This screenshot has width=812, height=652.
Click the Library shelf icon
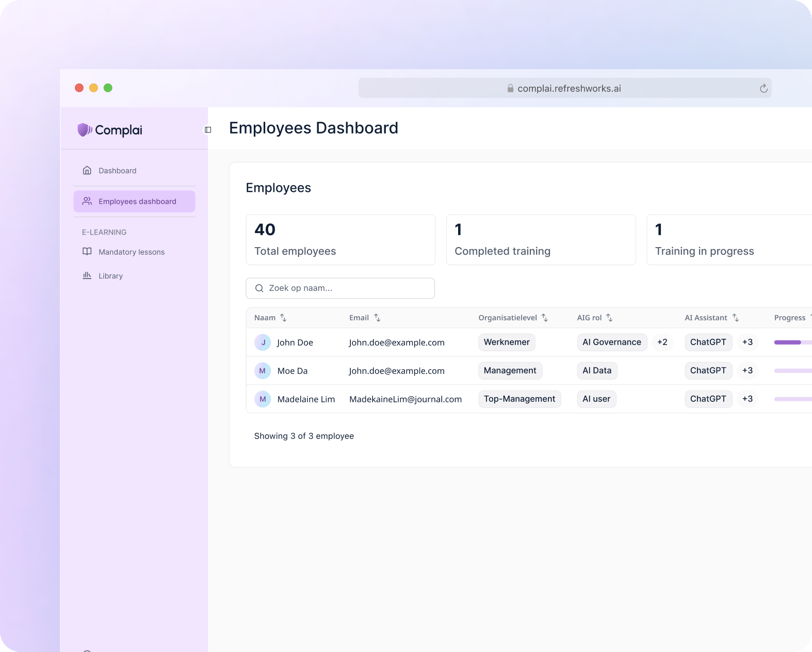tap(87, 275)
